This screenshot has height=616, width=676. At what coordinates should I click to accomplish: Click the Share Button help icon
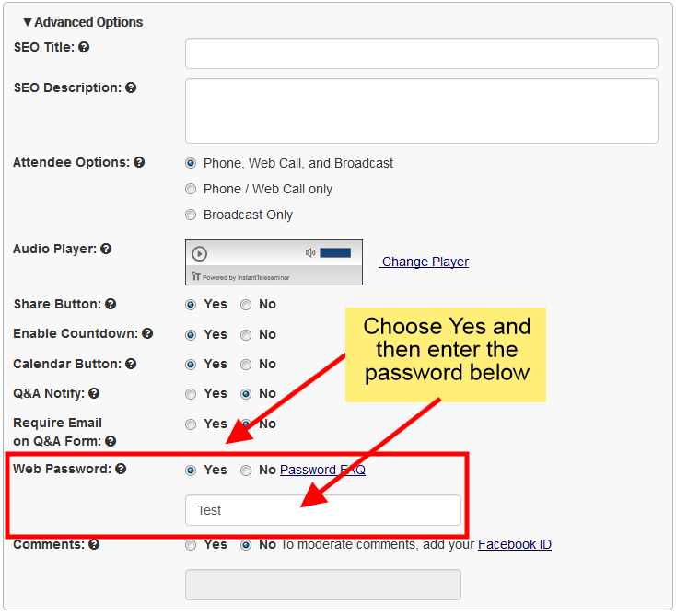(111, 304)
